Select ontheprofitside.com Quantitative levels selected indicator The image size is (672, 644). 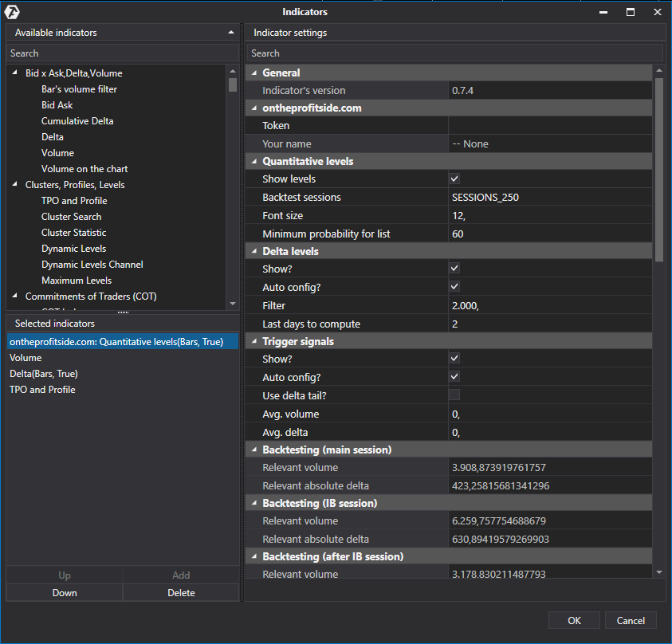tap(123, 341)
